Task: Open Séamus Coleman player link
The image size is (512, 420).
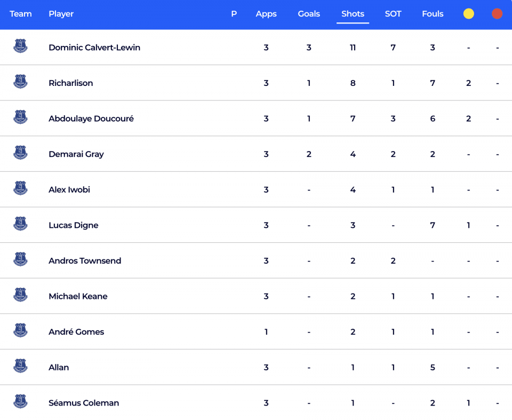Action: (x=84, y=403)
